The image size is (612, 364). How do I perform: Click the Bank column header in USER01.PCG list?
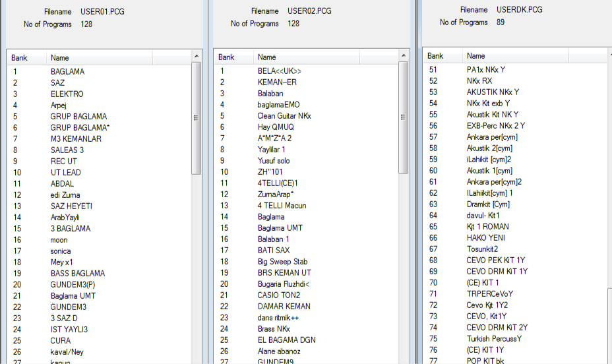click(x=19, y=58)
